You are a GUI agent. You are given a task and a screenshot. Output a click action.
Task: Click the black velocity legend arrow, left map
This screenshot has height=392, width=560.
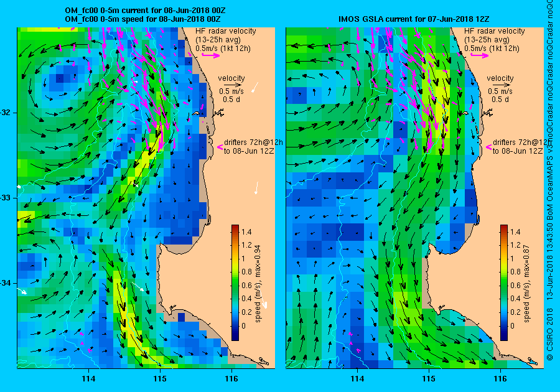[231, 85]
